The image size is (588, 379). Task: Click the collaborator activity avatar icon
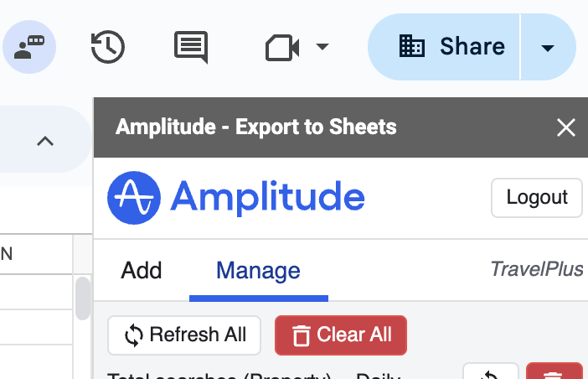[29, 47]
